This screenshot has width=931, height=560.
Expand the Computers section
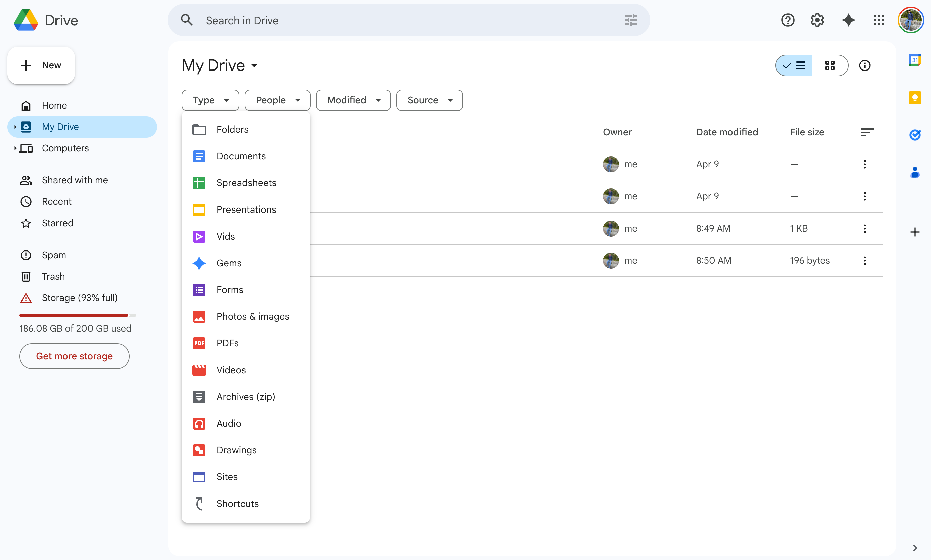tap(15, 148)
